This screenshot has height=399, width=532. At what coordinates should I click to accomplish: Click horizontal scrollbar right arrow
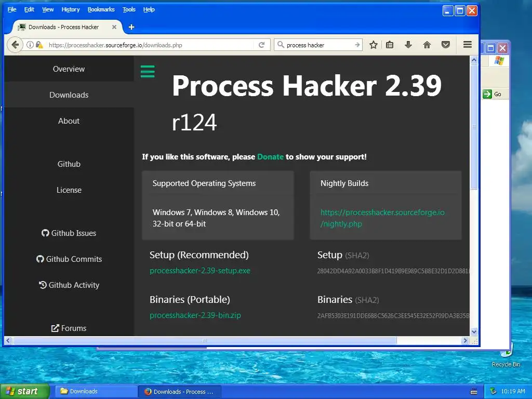pos(465,340)
